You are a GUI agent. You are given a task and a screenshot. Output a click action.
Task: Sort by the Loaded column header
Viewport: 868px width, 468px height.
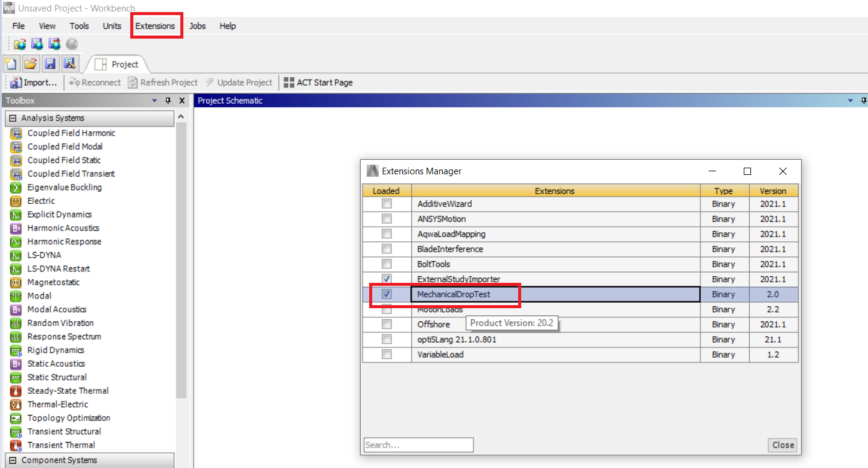tap(386, 191)
